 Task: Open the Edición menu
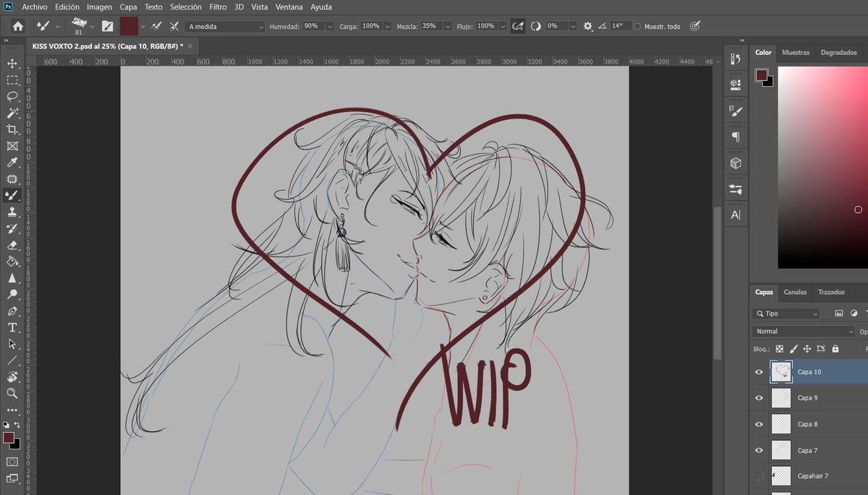[x=67, y=7]
